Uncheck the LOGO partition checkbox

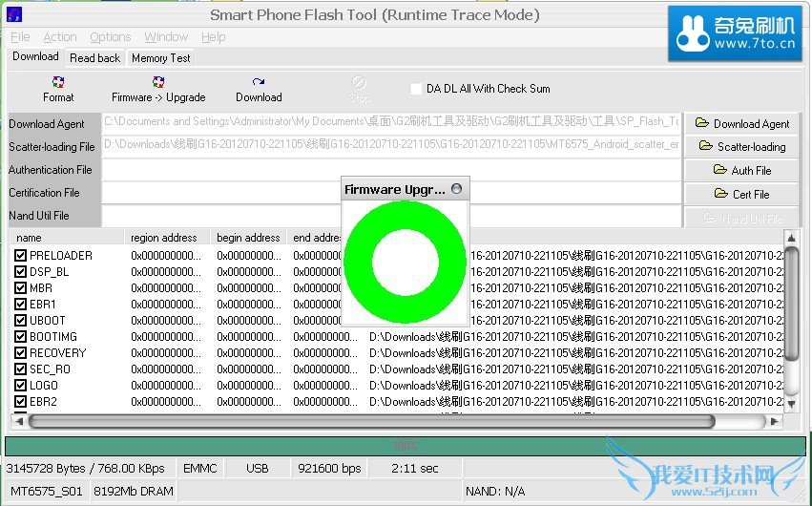[x=20, y=386]
